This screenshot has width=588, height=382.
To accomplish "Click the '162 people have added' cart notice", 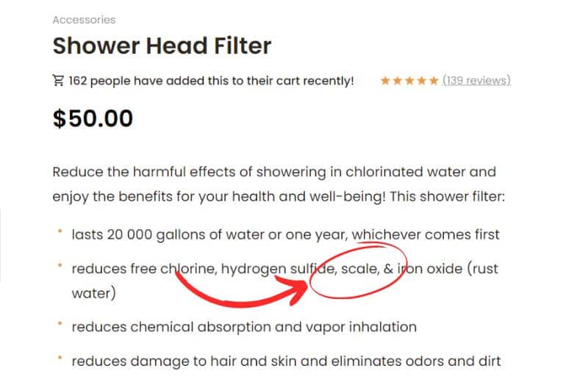I will [211, 81].
